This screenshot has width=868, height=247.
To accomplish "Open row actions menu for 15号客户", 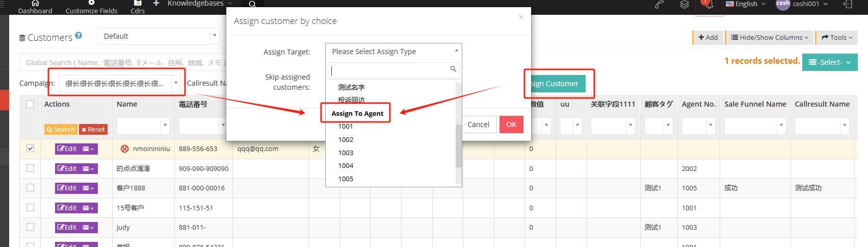I will point(89,208).
